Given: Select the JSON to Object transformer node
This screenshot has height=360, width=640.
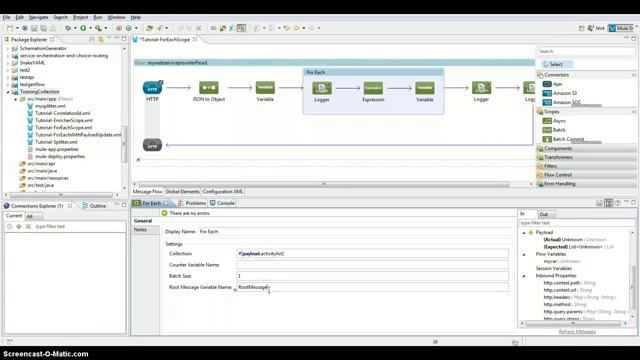Looking at the screenshot, I should pyautogui.click(x=209, y=88).
